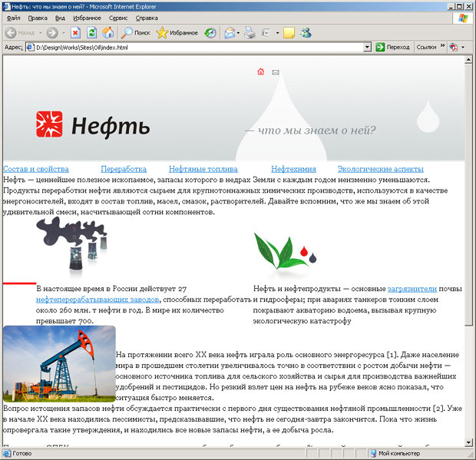Click the Print toolbar icon
The image size is (476, 460).
250,32
